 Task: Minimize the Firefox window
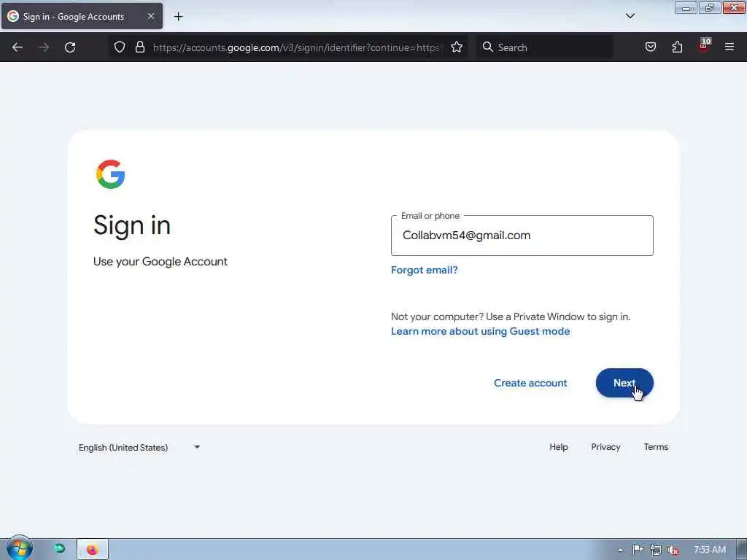coord(686,7)
